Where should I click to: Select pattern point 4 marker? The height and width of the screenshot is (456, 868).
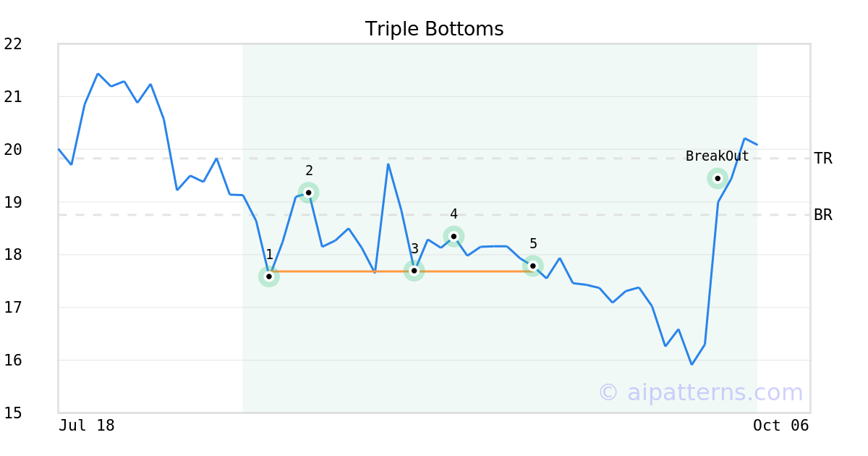[x=454, y=236]
